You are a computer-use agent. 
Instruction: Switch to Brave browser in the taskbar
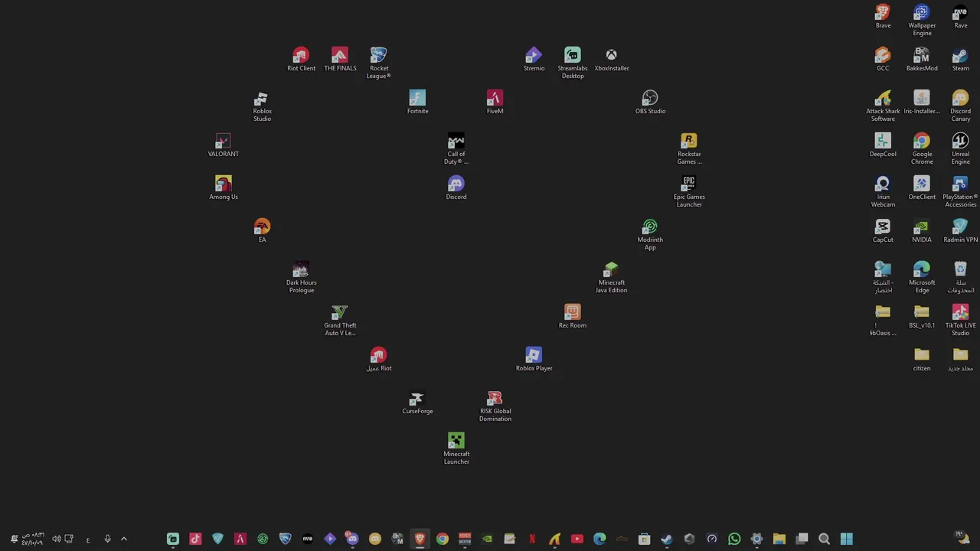click(x=420, y=539)
